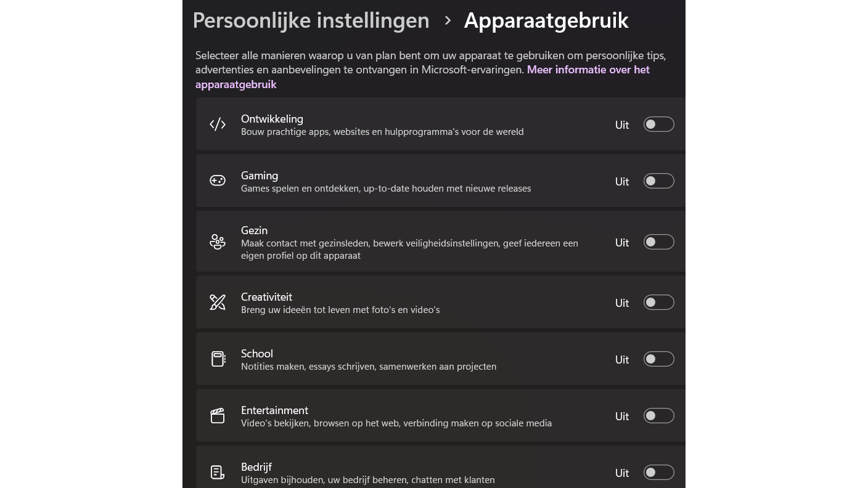
Task: Click the Entertainment clapperboard icon
Action: pos(218,416)
